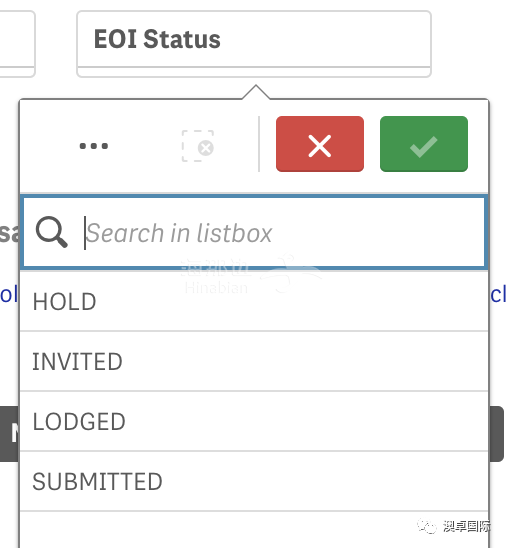The width and height of the screenshot is (506, 548).
Task: Pick the SUBMITTED status value
Action: coord(254,481)
